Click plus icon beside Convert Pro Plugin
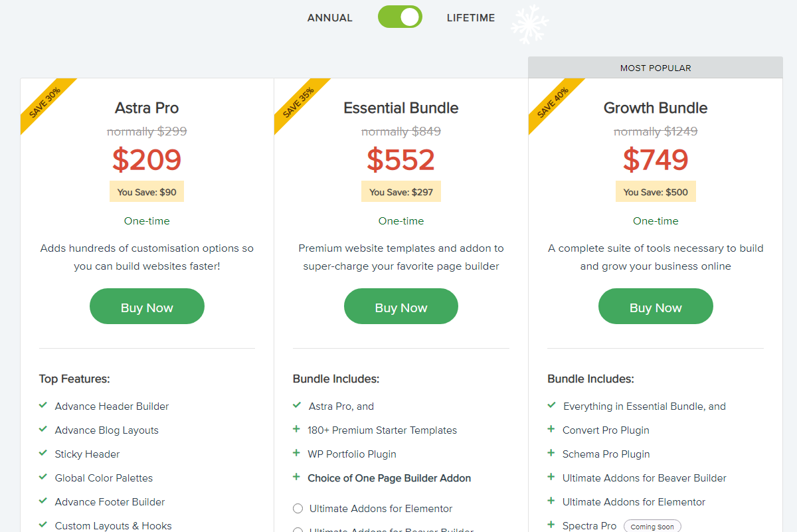Screen dimensions: 797x532 point(551,429)
